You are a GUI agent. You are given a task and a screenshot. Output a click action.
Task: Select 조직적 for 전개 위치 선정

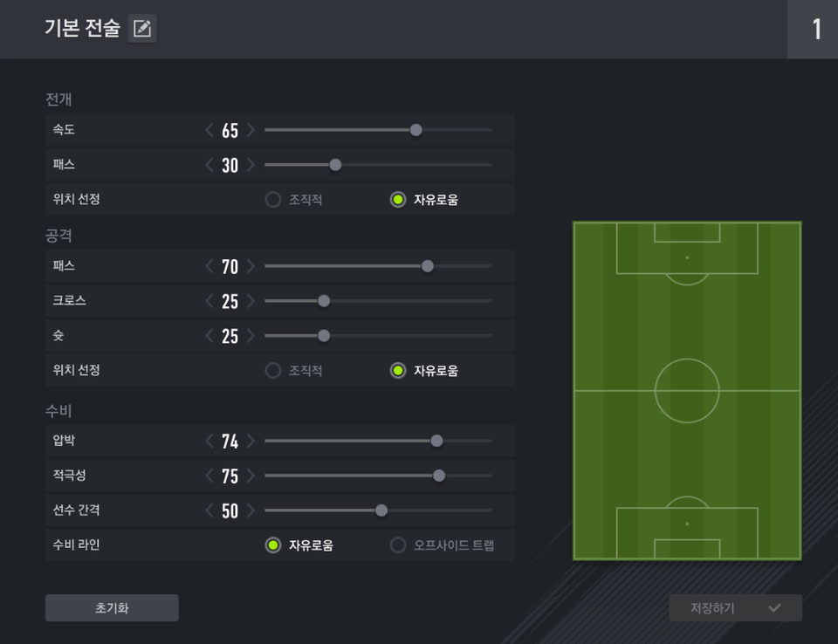273,200
